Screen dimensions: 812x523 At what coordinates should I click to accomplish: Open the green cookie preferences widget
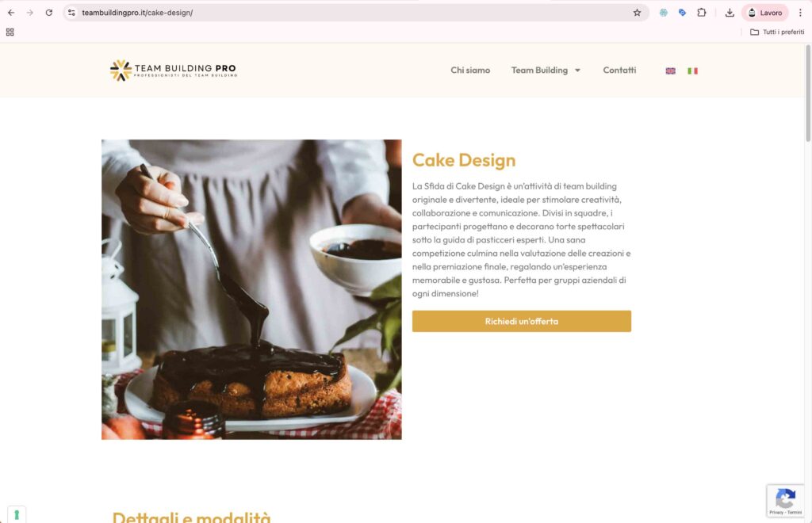point(17,515)
